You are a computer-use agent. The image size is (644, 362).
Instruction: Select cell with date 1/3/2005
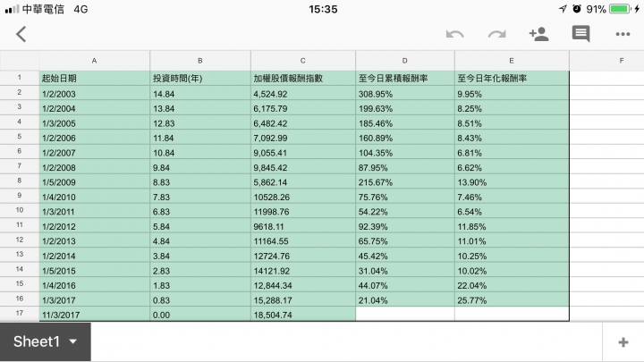[95, 123]
